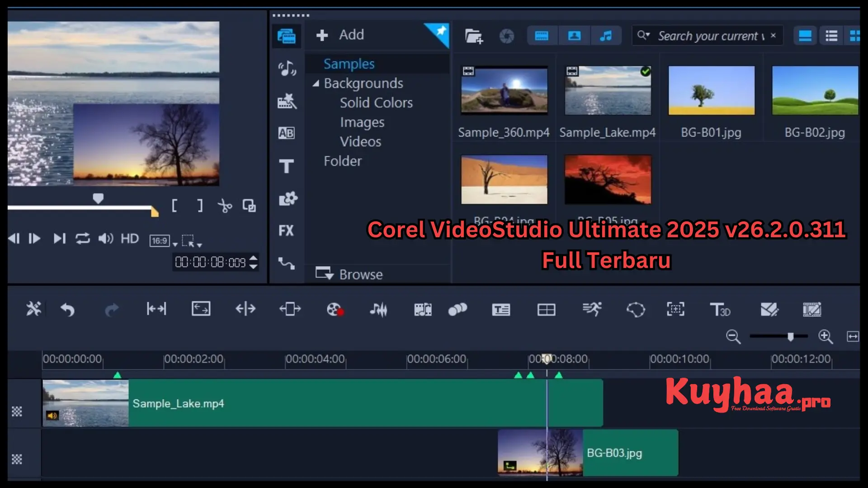Open the Track Motion running figure icon

click(592, 309)
